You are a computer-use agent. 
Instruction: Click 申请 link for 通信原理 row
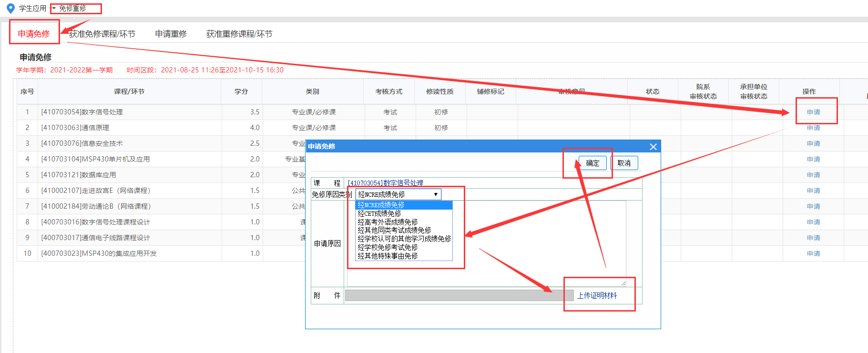[x=813, y=128]
